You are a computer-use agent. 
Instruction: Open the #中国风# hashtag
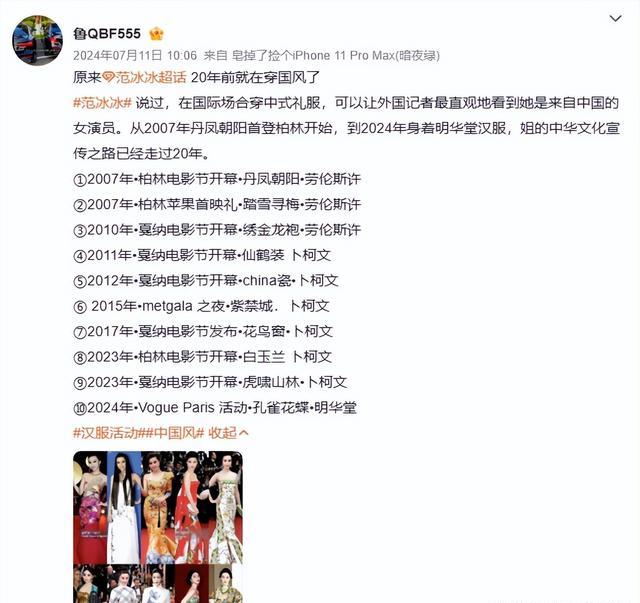171,433
